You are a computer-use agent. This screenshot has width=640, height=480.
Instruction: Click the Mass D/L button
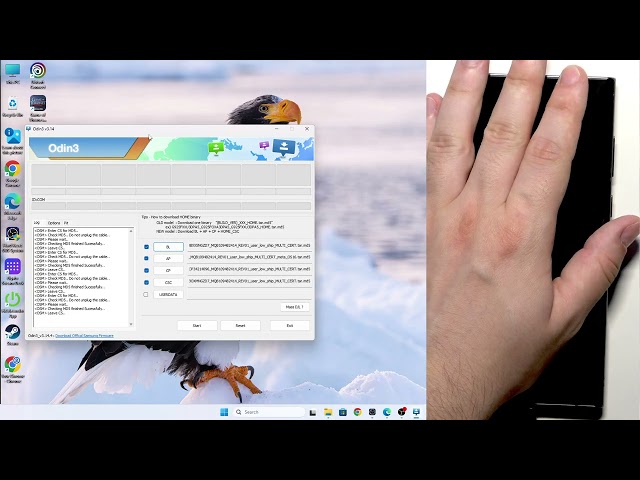point(295,307)
